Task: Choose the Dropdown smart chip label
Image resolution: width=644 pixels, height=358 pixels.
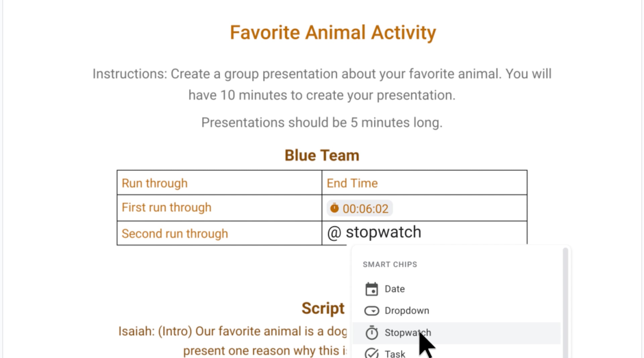Action: point(407,311)
